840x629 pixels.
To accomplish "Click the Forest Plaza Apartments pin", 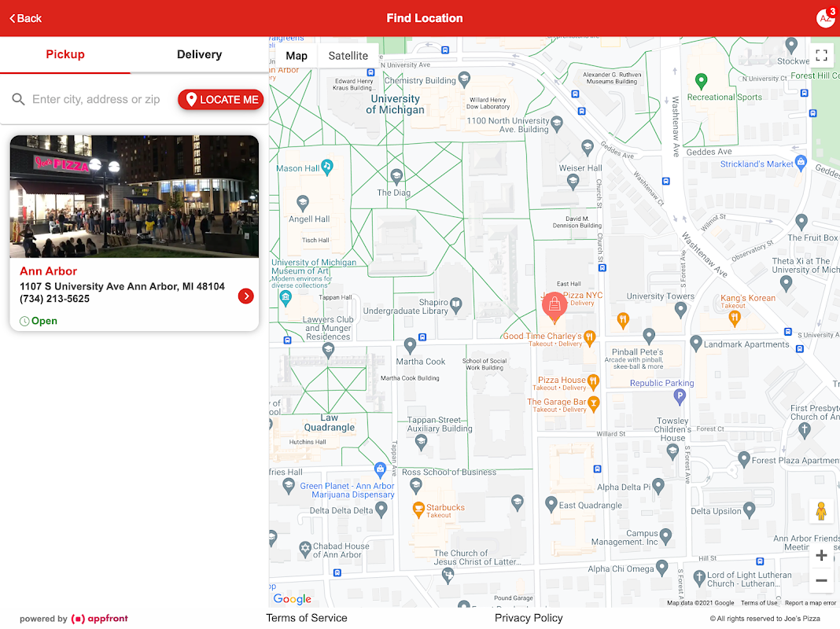I will 743,458.
